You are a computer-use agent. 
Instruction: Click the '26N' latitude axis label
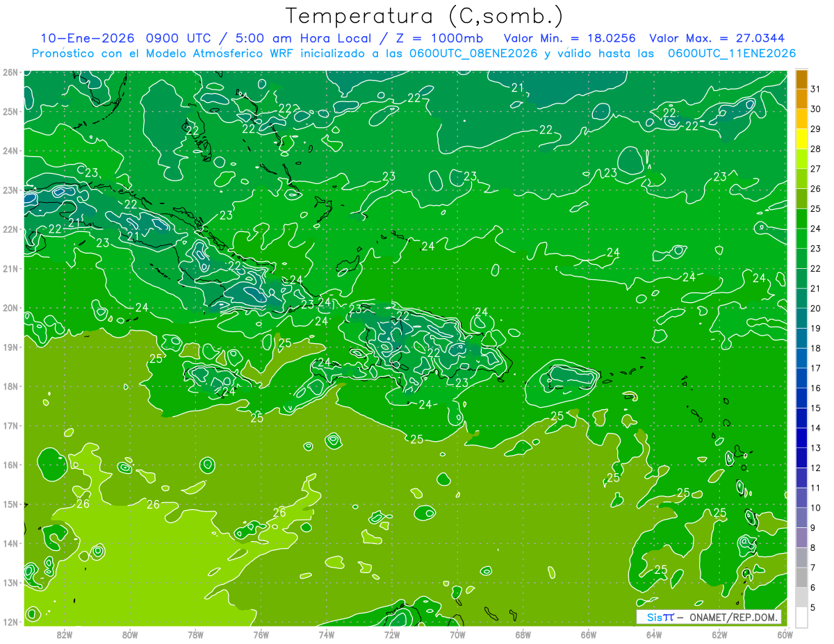(x=10, y=72)
